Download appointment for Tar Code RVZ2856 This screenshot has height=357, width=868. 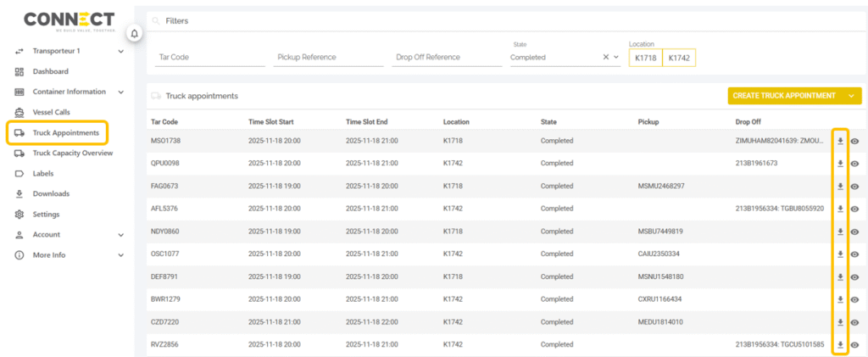click(x=840, y=344)
